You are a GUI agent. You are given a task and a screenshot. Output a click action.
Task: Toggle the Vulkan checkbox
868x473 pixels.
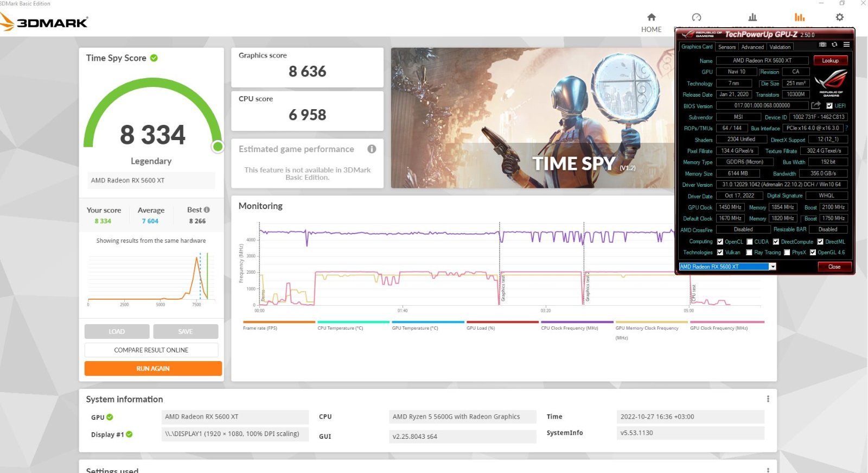click(x=720, y=253)
